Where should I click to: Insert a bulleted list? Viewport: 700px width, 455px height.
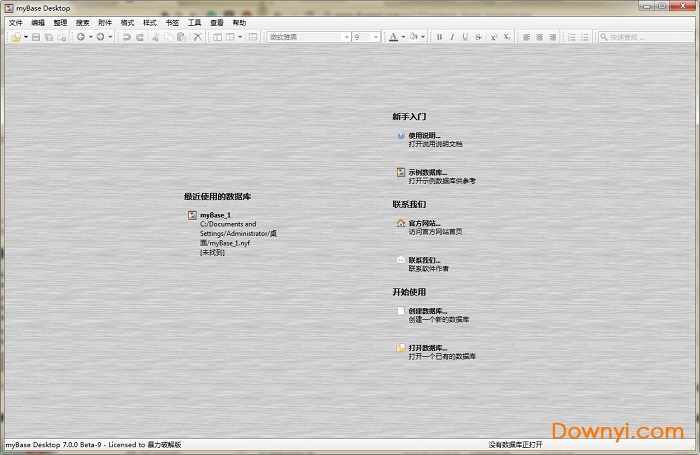click(585, 37)
